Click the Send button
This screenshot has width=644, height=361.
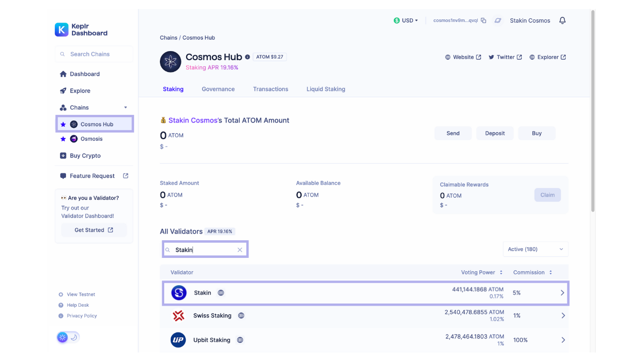453,133
